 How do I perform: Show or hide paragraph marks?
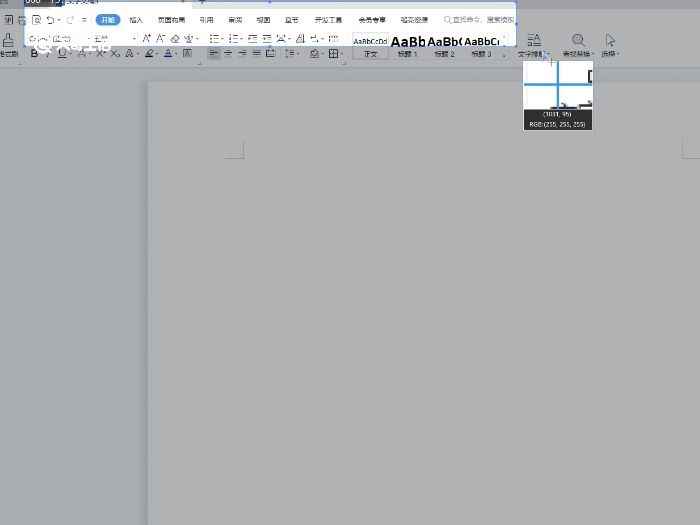(x=315, y=39)
